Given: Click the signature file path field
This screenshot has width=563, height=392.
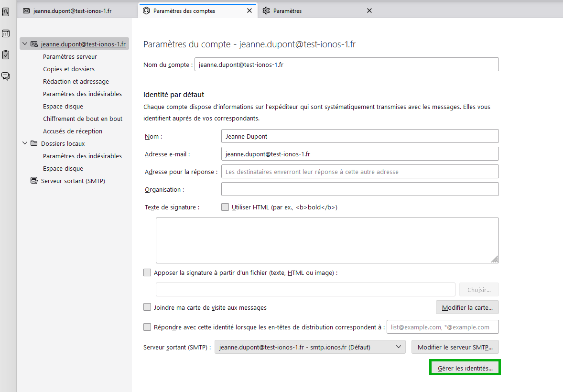Looking at the screenshot, I should coord(305,290).
